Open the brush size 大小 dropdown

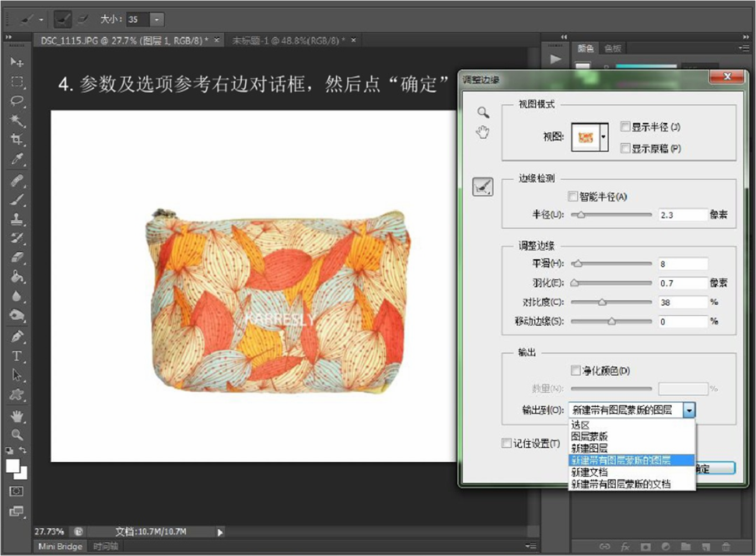pos(157,20)
